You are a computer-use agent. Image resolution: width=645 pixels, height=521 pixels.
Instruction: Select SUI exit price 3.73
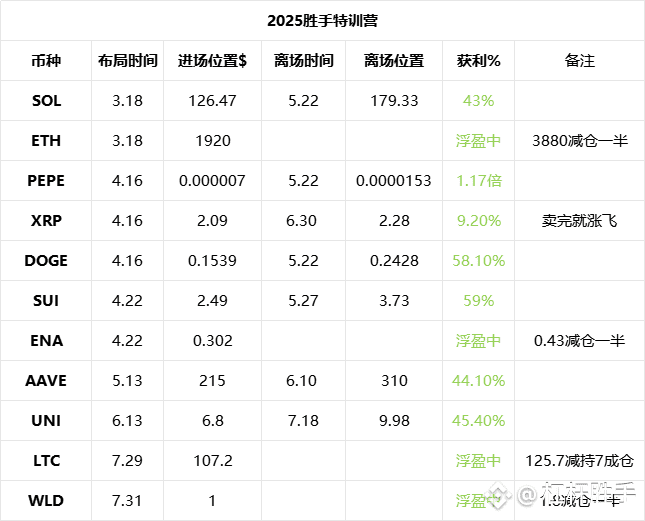[x=394, y=301]
